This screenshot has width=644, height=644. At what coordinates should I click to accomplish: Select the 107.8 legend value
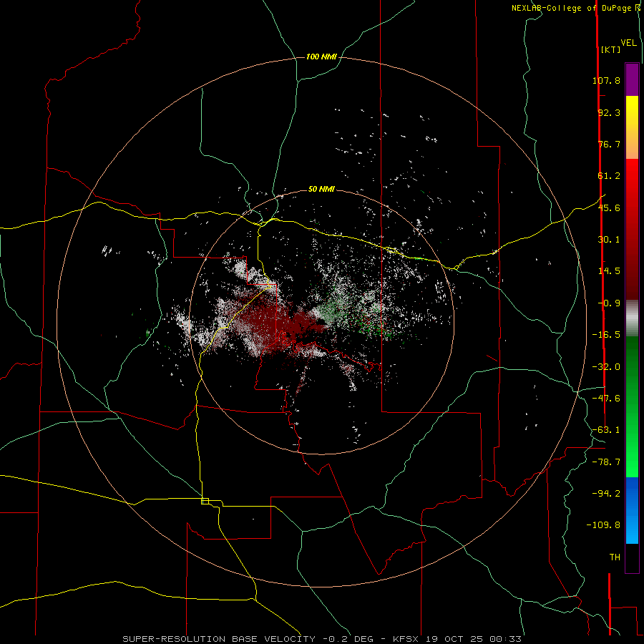[x=606, y=80]
